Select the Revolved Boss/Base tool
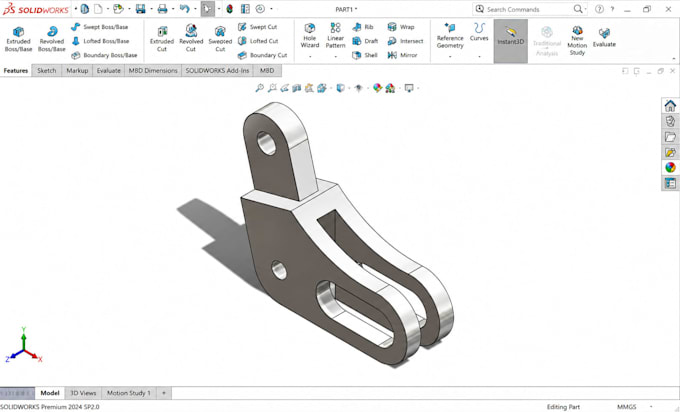 point(52,39)
